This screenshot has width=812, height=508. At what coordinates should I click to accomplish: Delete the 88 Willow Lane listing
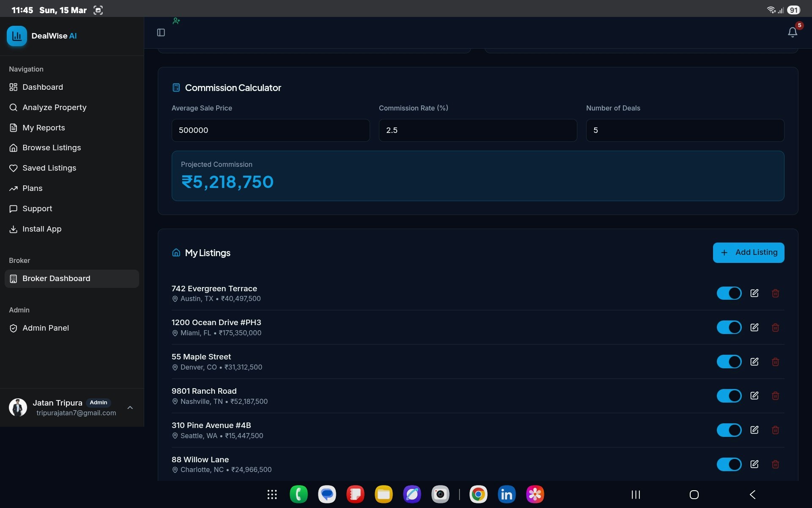775,464
